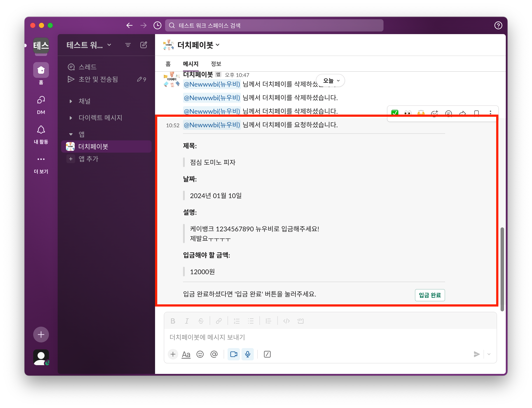Click the message area scrollbar
This screenshot has width=532, height=408.
(502, 269)
